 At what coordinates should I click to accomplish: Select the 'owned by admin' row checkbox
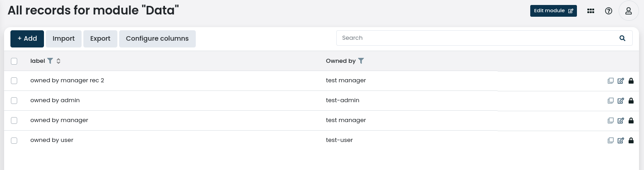[x=14, y=100]
